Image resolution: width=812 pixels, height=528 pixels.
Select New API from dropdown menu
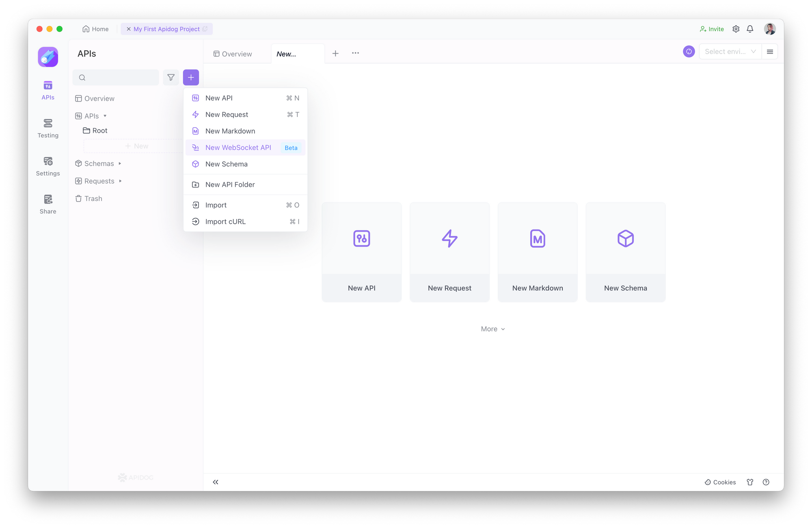tap(218, 97)
